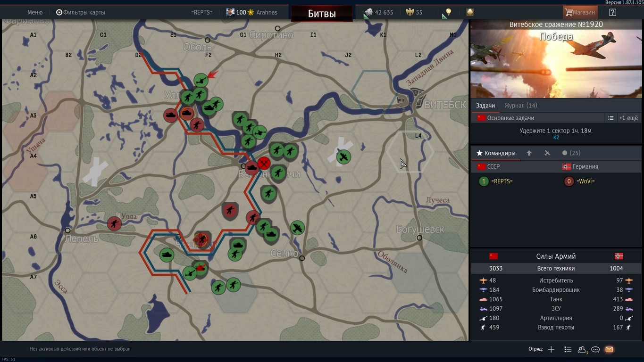Switch to the aircraft tab beside Командиры

(x=547, y=153)
